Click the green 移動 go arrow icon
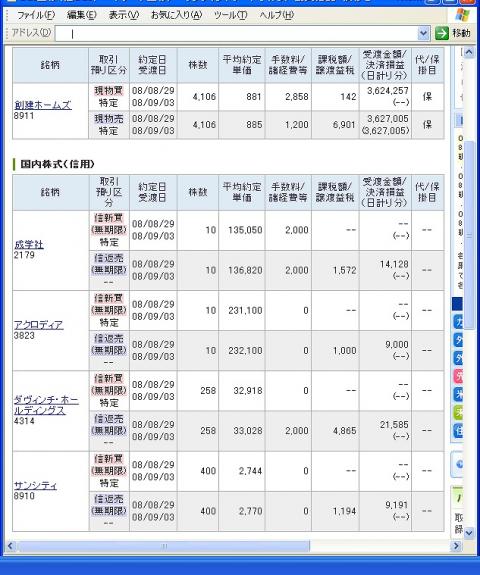The image size is (480, 575). pos(441,33)
